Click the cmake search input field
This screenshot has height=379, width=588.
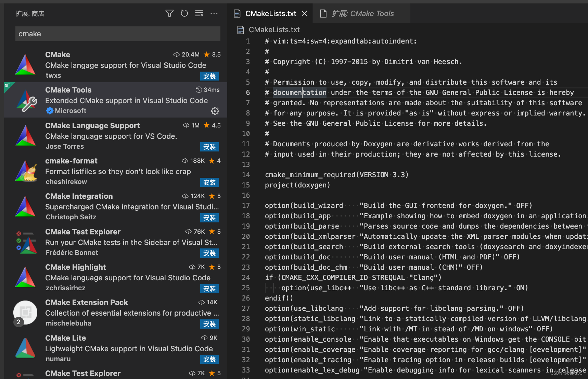point(118,34)
